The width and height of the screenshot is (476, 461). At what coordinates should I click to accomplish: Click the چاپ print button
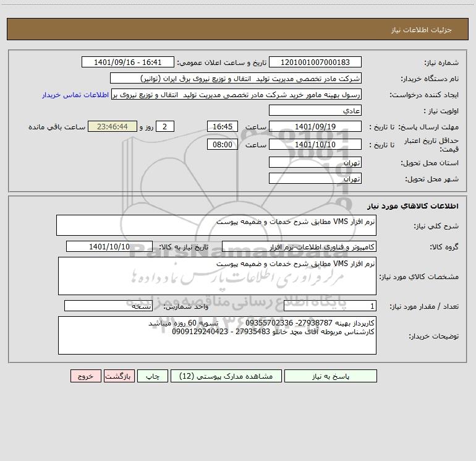point(153,376)
